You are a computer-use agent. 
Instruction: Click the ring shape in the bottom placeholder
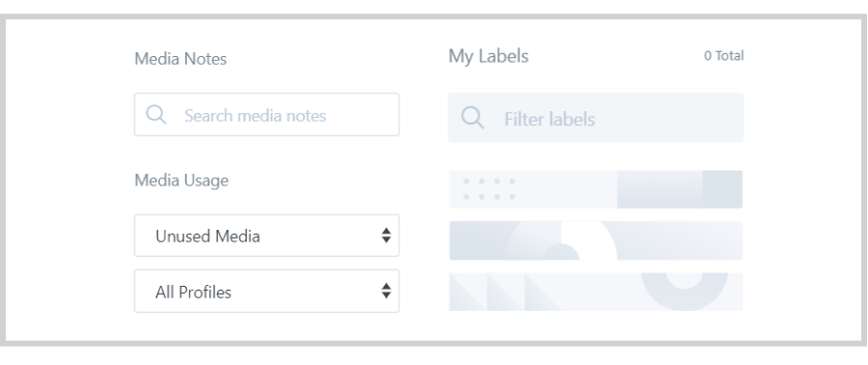[x=684, y=292]
